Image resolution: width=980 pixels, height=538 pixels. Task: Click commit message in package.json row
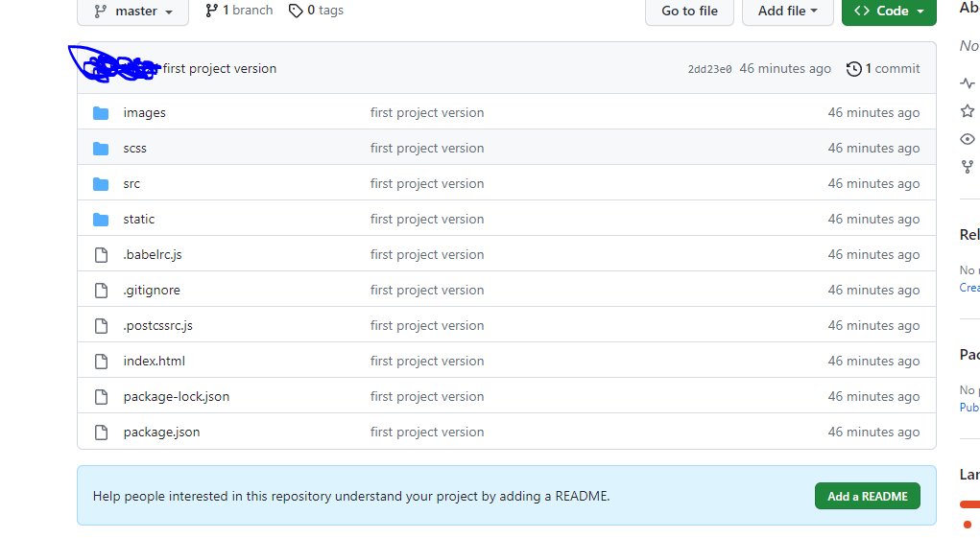[427, 433]
